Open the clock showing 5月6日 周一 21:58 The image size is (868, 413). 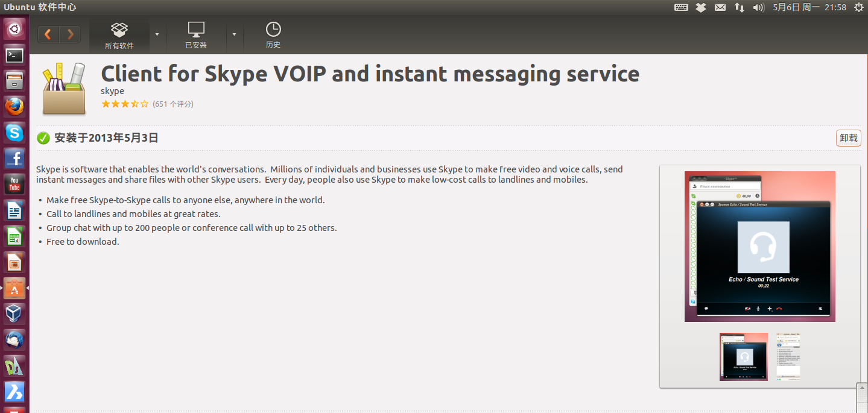809,7
